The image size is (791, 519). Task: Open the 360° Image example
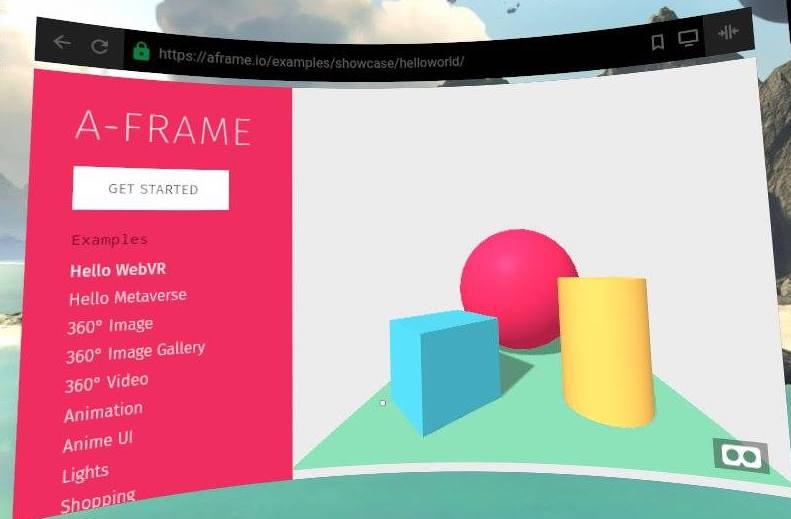point(110,326)
